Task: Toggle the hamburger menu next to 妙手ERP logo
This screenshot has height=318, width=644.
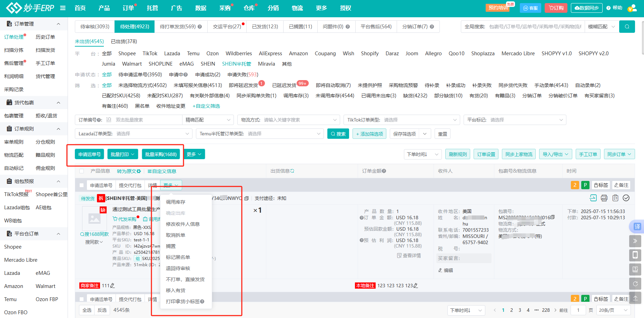Action: pos(63,8)
